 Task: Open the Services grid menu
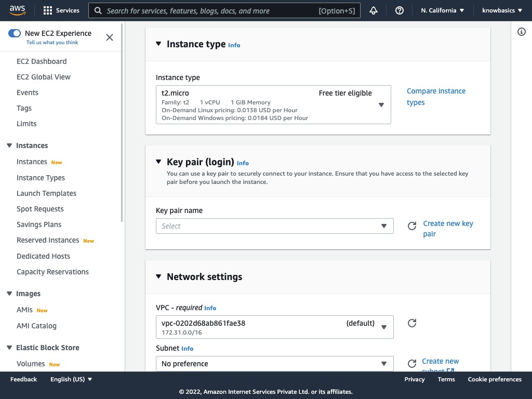[61, 10]
